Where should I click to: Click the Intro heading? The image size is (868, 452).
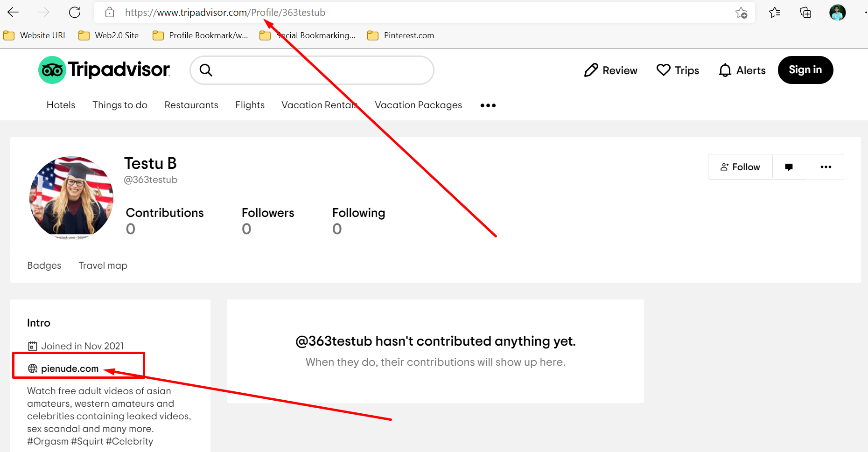pos(39,323)
